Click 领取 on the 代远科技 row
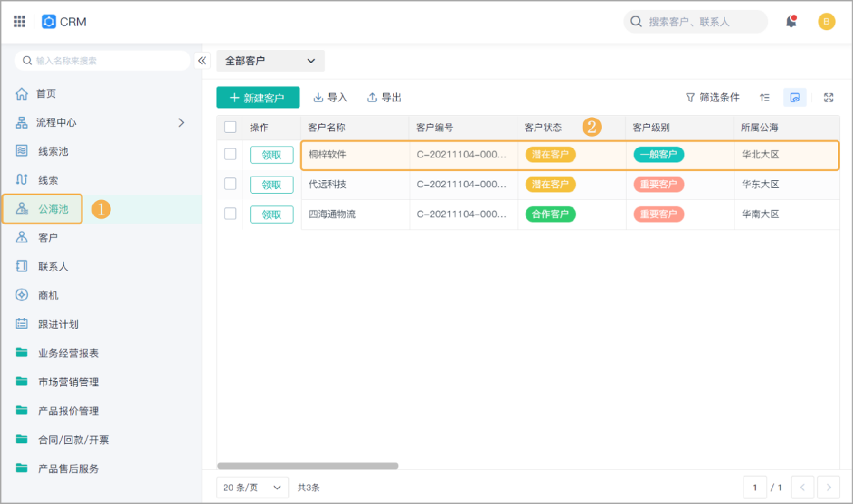This screenshot has width=853, height=504. pos(272,184)
